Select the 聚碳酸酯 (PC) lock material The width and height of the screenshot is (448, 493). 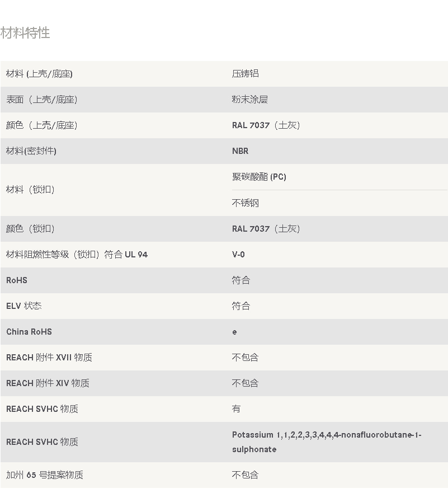click(259, 177)
